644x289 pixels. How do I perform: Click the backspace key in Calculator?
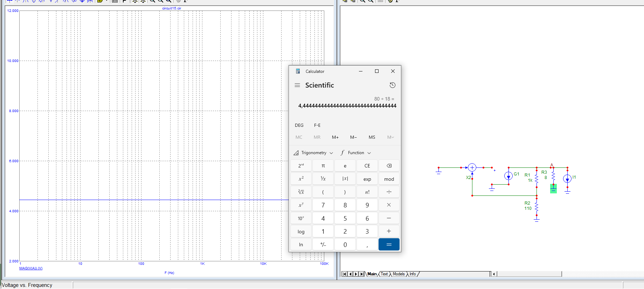click(x=389, y=166)
